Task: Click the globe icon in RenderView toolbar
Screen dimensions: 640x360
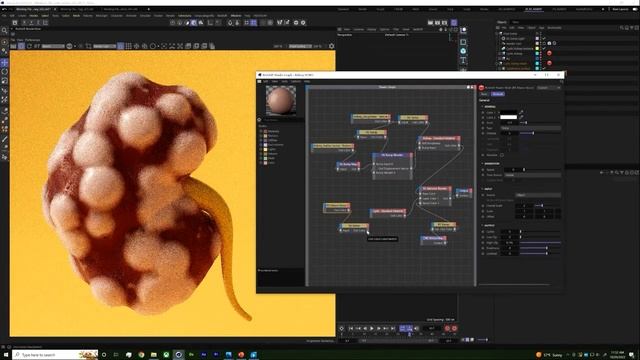Action: tap(69, 46)
